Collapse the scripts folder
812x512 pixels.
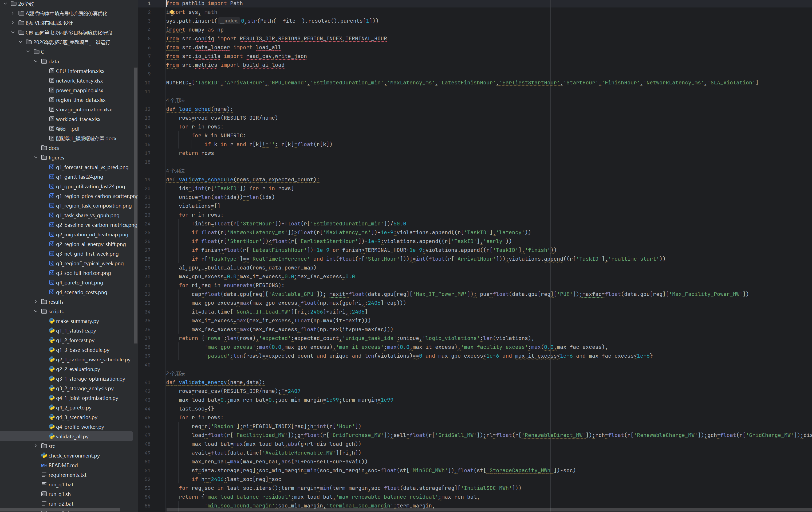pyautogui.click(x=36, y=311)
